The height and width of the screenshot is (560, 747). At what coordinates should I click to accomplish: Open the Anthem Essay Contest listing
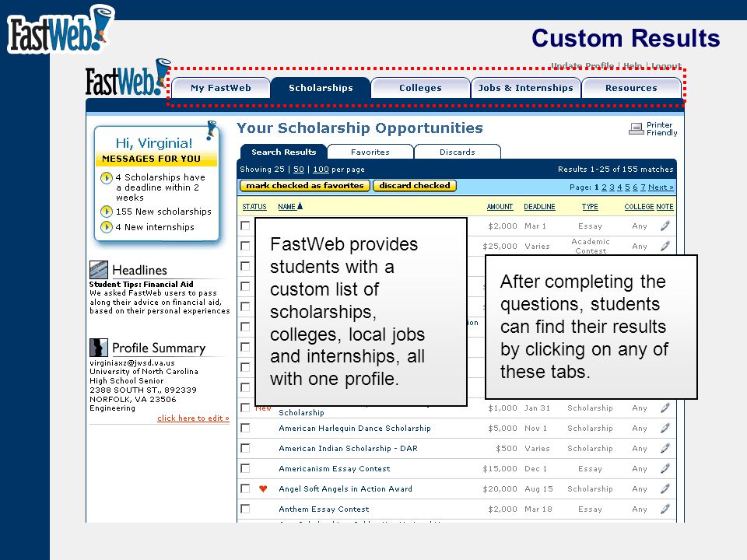[324, 509]
